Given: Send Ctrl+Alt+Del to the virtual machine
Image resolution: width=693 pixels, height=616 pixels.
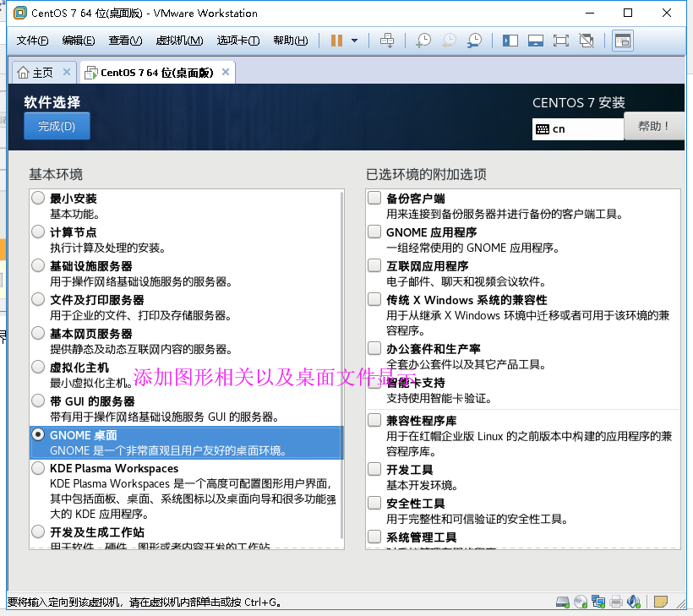Looking at the screenshot, I should pyautogui.click(x=387, y=41).
